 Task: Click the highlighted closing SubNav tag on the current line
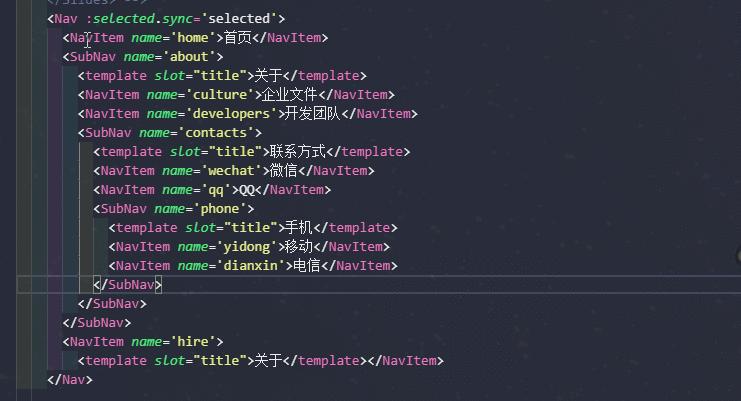pos(128,285)
